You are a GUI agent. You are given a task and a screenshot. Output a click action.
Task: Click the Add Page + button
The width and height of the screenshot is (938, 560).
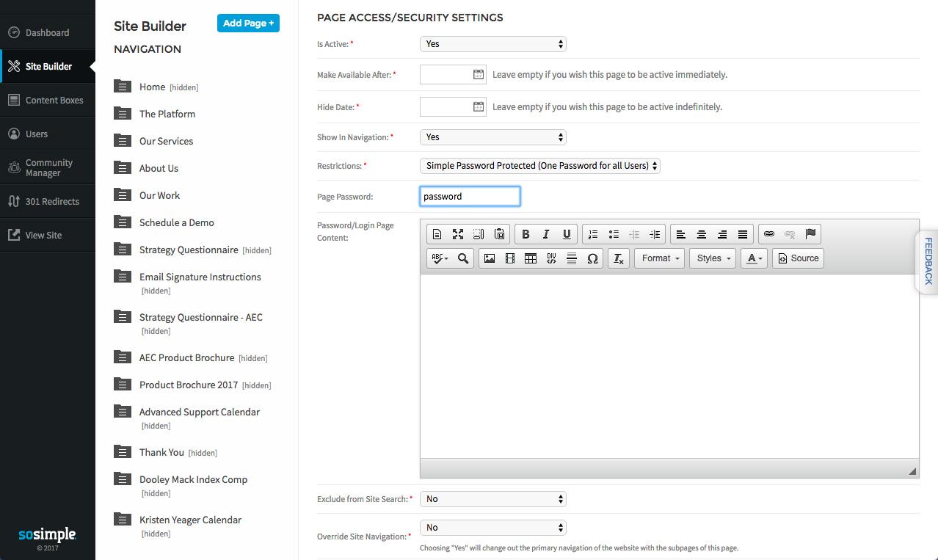coord(248,23)
